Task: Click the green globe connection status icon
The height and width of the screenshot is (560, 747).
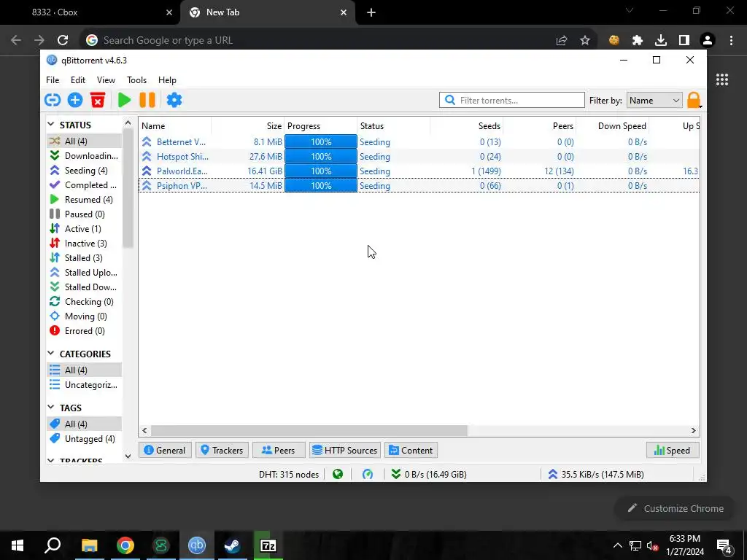Action: (x=338, y=474)
